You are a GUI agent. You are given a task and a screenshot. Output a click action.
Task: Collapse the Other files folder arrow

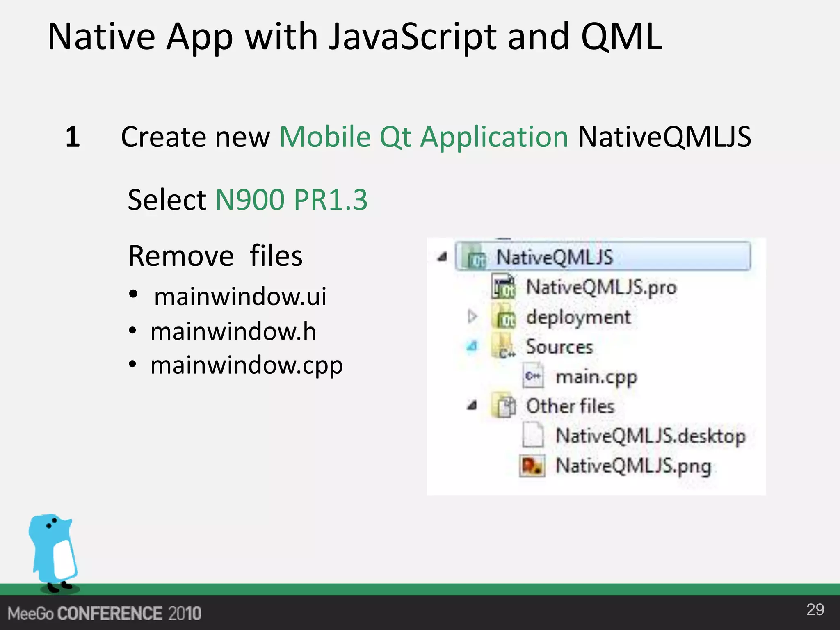click(472, 406)
